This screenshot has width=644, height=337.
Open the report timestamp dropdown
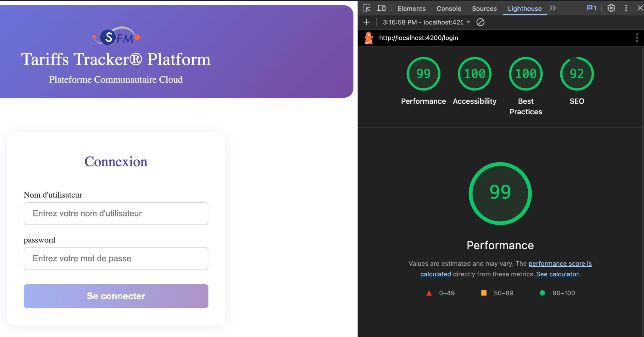coord(469,22)
